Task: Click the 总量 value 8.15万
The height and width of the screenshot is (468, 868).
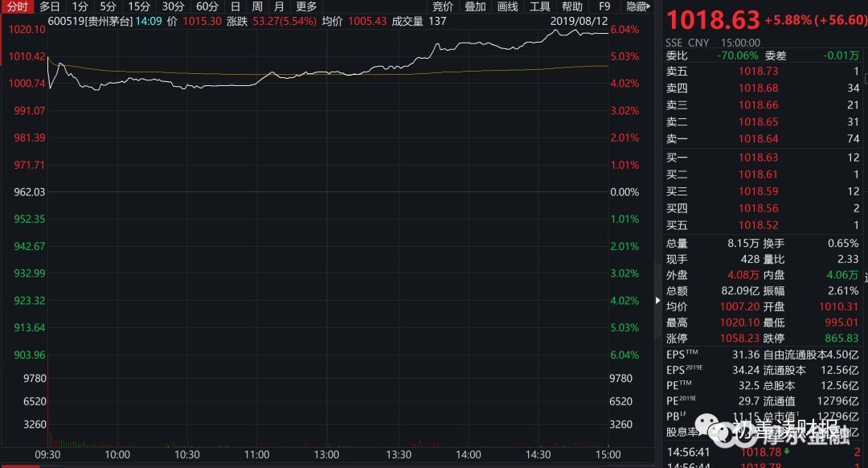Action: [743, 243]
